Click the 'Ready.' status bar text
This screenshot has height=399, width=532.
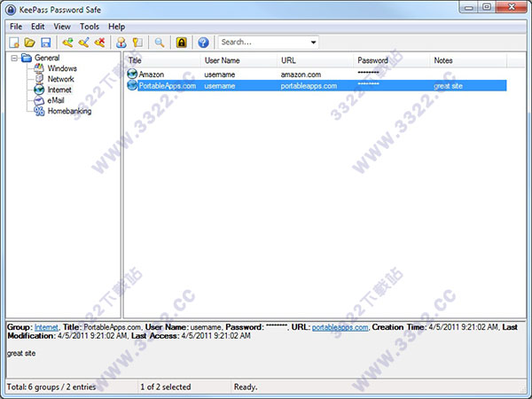(246, 387)
